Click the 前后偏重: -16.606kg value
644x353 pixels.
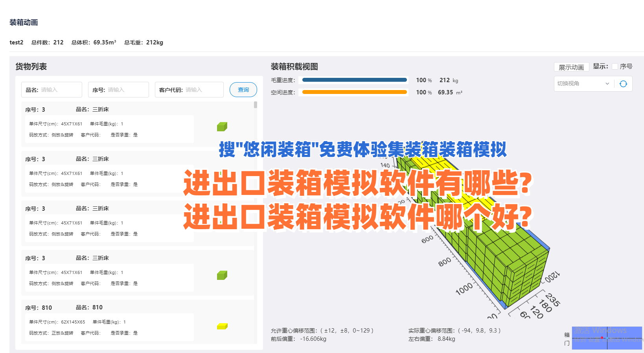(x=298, y=339)
